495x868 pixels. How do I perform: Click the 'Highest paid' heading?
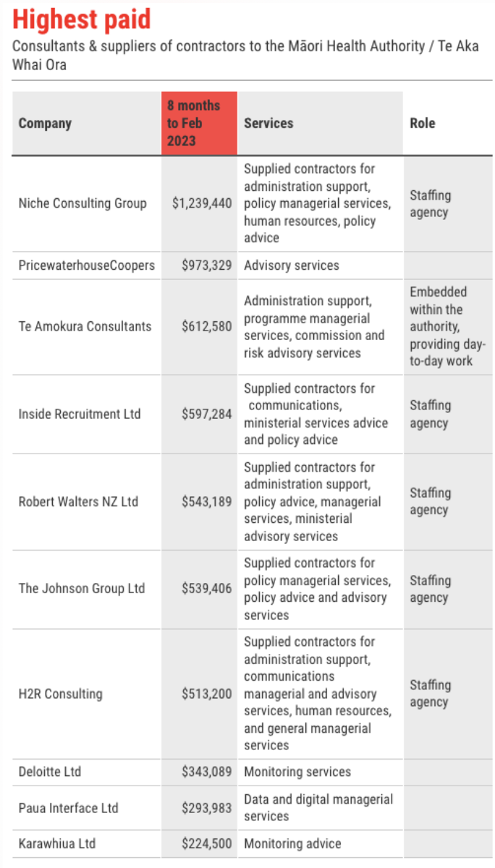tap(82, 20)
